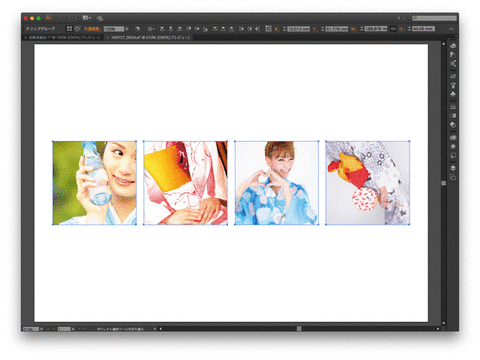The height and width of the screenshot is (360, 480).
Task: Open the Graphic Styles panel icon
Action: 453,155
